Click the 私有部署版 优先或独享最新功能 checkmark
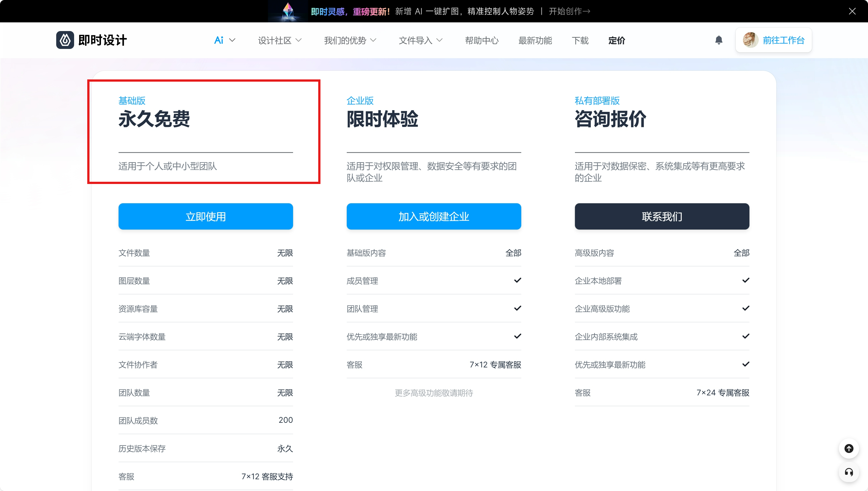The image size is (868, 491). coord(746,364)
